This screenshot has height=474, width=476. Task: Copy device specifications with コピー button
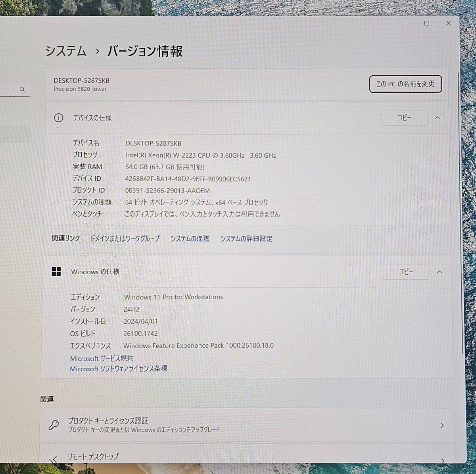pos(404,118)
